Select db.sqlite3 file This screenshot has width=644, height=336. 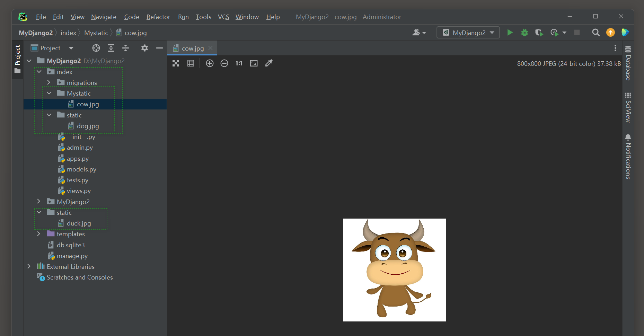click(x=71, y=245)
